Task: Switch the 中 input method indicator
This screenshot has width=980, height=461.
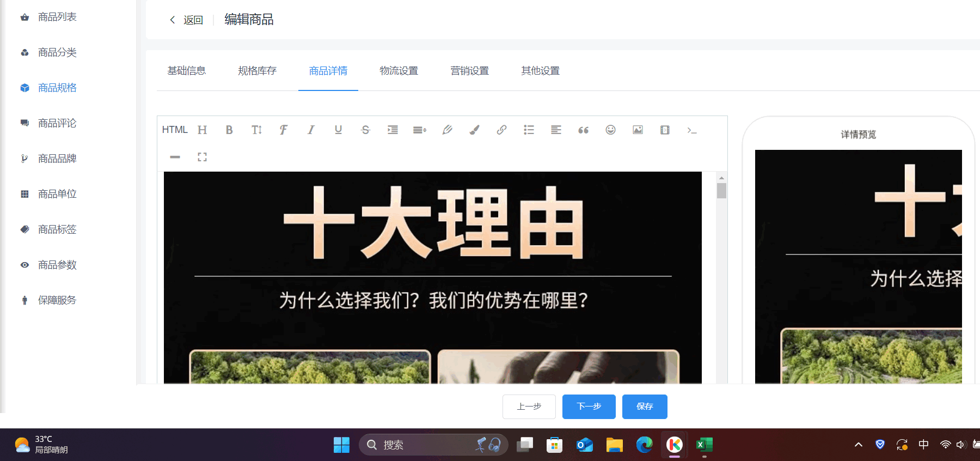Action: (x=923, y=445)
